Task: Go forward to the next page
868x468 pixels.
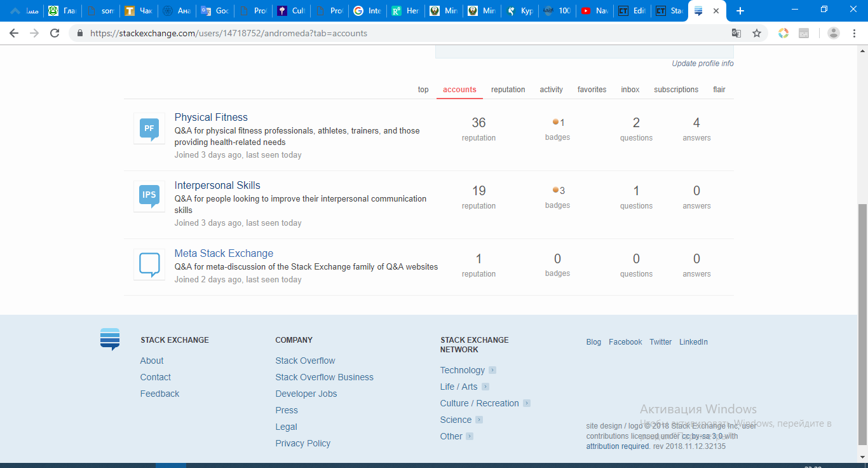Action: (x=34, y=33)
